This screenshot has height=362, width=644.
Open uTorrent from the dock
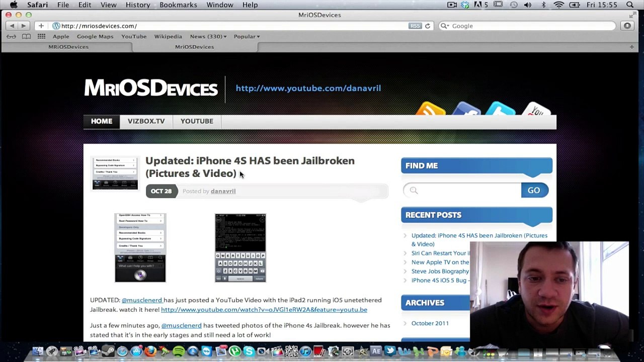point(234,351)
